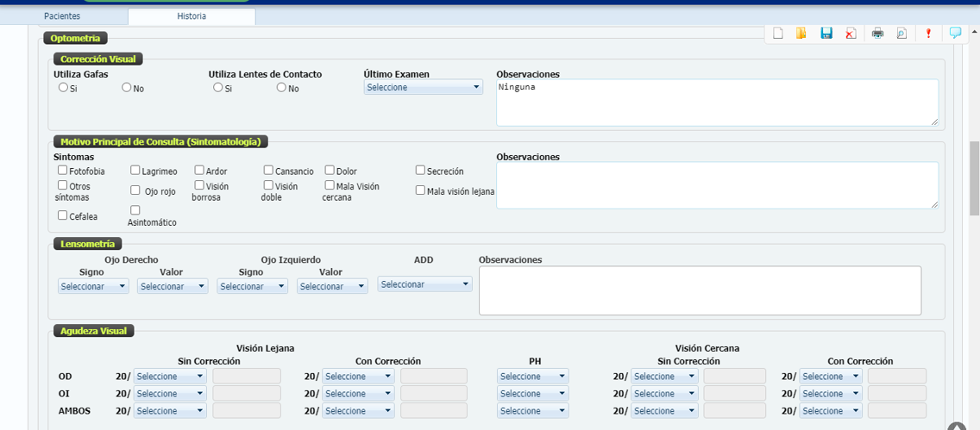The width and height of the screenshot is (980, 430).
Task: Click the red exclamation alert icon
Action: tap(928, 34)
